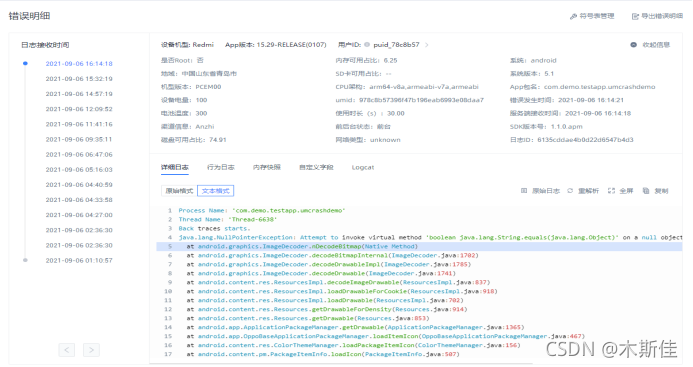Click OppoBaseApplicationPackageManager.loadItemIcon line
Screen dimensions: 693x367
tap(385, 336)
